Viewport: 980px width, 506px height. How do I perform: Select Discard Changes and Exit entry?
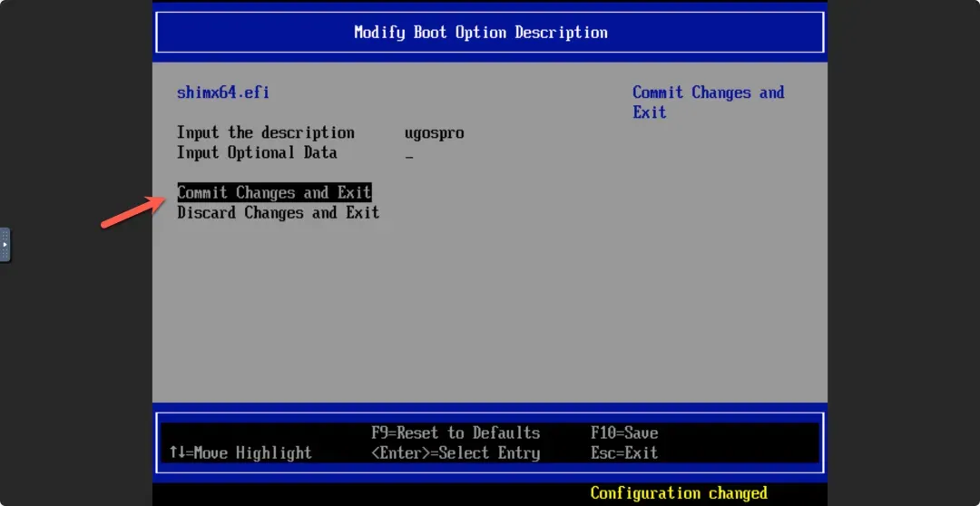tap(279, 212)
